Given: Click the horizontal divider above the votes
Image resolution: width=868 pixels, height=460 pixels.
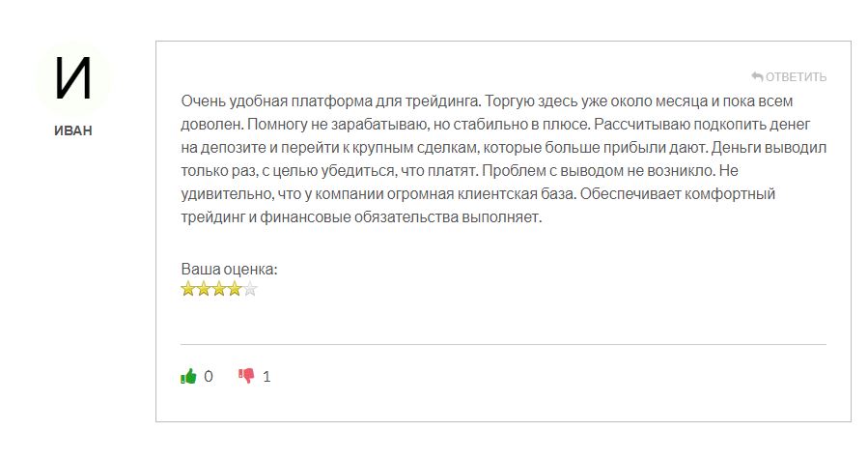Looking at the screenshot, I should point(503,345).
